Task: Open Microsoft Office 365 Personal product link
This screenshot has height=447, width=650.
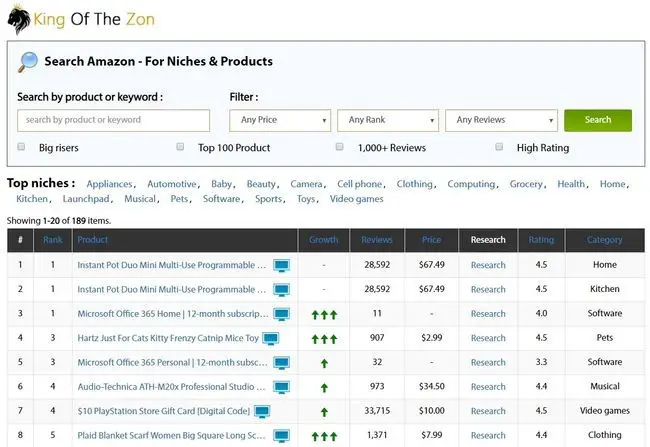Action: (x=172, y=363)
